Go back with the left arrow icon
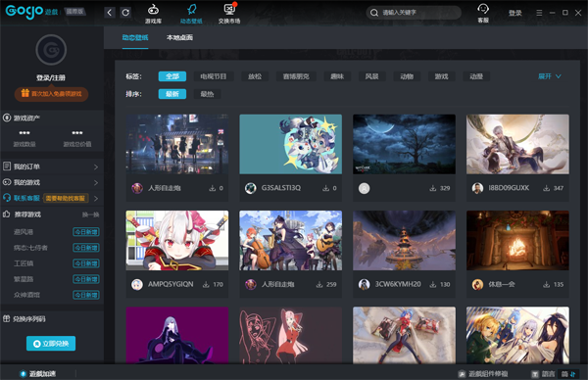588x380 pixels. tap(109, 13)
